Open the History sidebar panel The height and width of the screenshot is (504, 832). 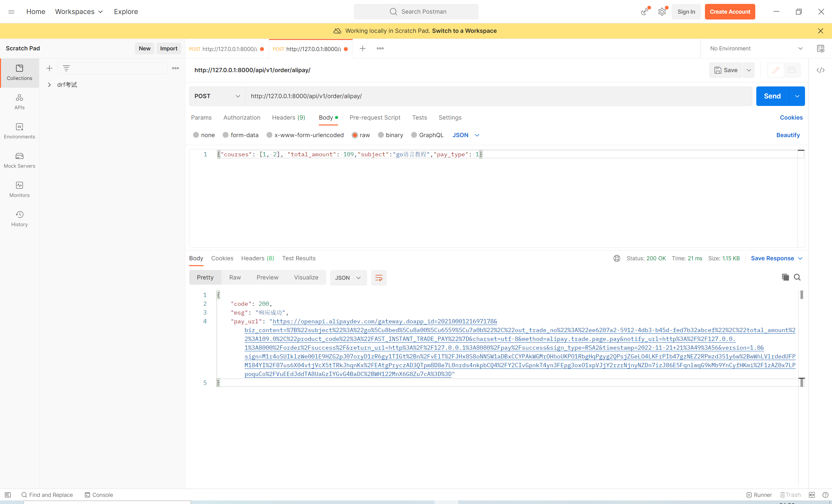click(19, 218)
